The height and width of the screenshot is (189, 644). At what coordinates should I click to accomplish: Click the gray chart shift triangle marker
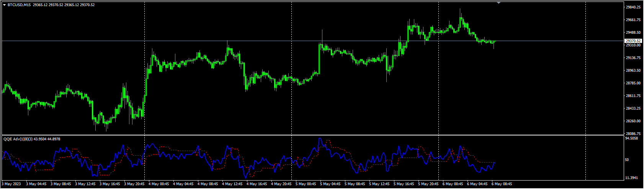click(499, 3)
